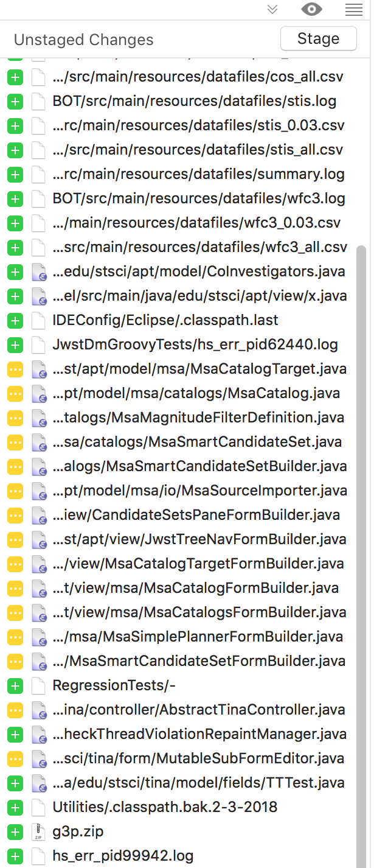The width and height of the screenshot is (388, 868).
Task: Click green plus beside g3p.zip
Action: coord(15,832)
